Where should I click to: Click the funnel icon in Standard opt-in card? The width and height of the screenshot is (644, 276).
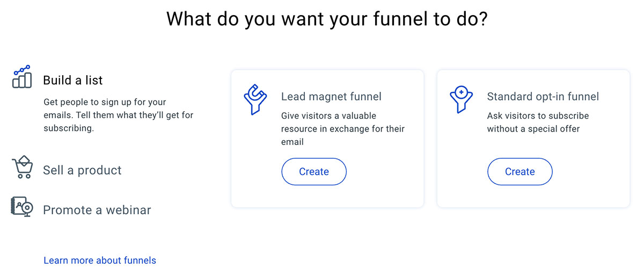pyautogui.click(x=461, y=99)
